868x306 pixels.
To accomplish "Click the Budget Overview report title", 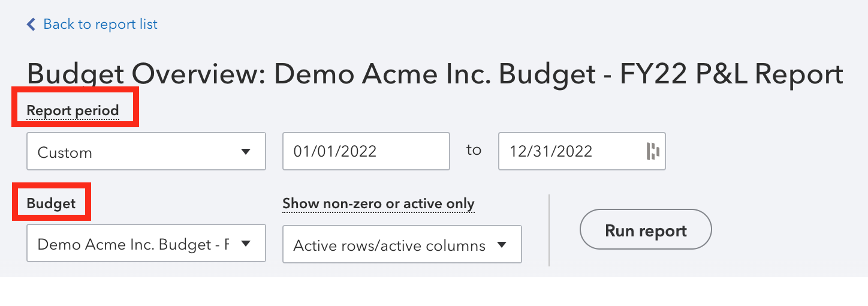I will 435,74.
